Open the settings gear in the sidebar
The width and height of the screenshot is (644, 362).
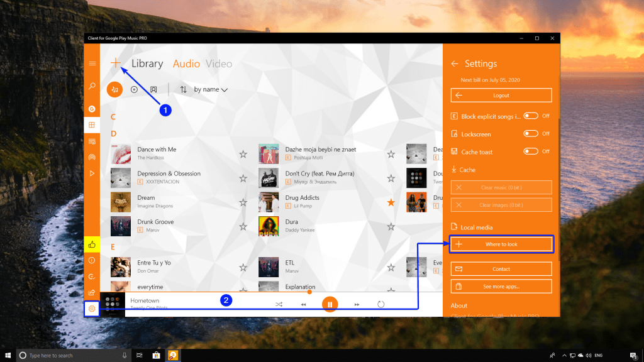tap(92, 309)
